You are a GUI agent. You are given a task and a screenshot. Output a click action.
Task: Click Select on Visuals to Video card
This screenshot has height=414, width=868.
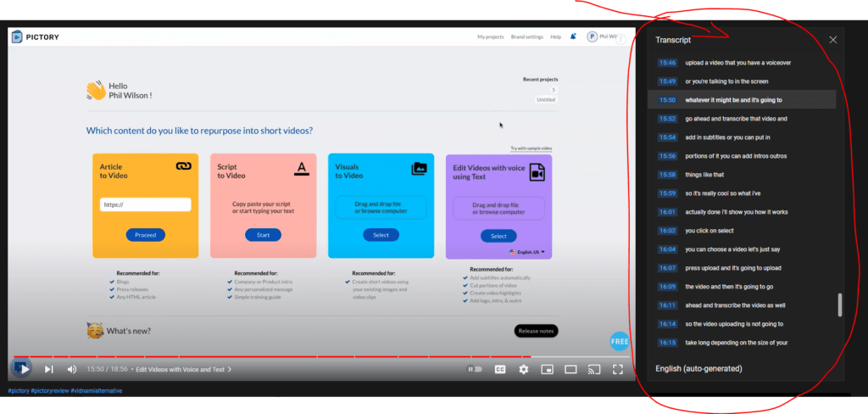381,235
